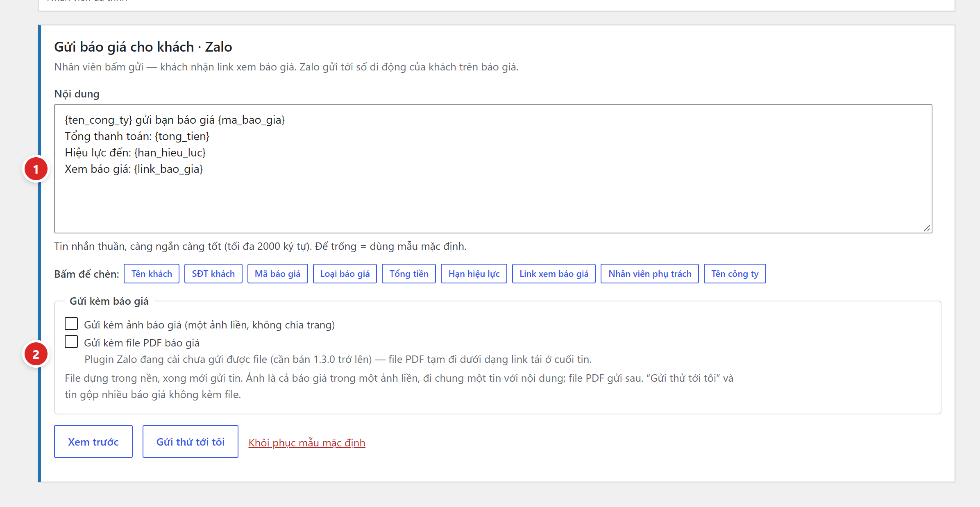The height and width of the screenshot is (507, 980).
Task: Insert the Nhân viên phụ trách placeholder
Action: [650, 274]
